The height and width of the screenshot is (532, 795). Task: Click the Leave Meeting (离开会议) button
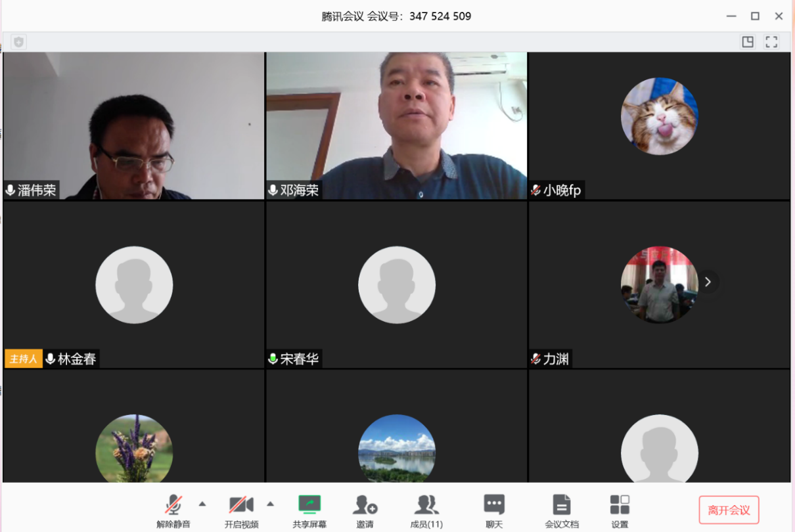pos(729,510)
